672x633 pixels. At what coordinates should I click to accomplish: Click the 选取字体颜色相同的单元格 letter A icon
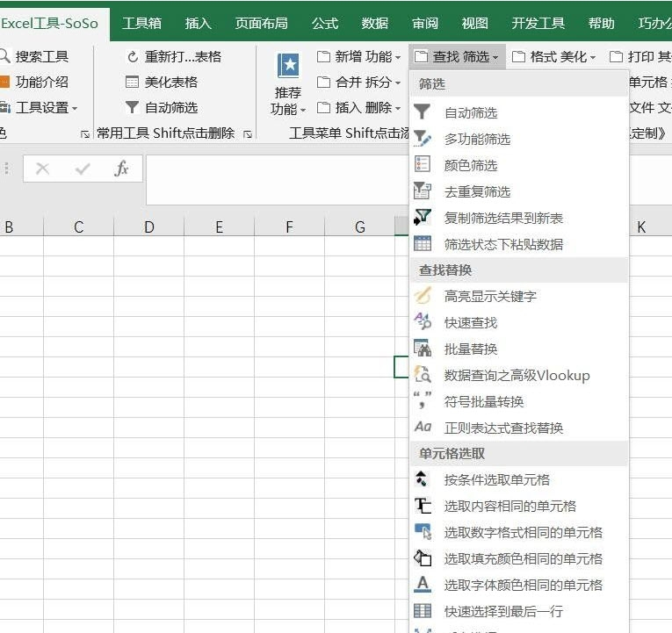point(423,584)
